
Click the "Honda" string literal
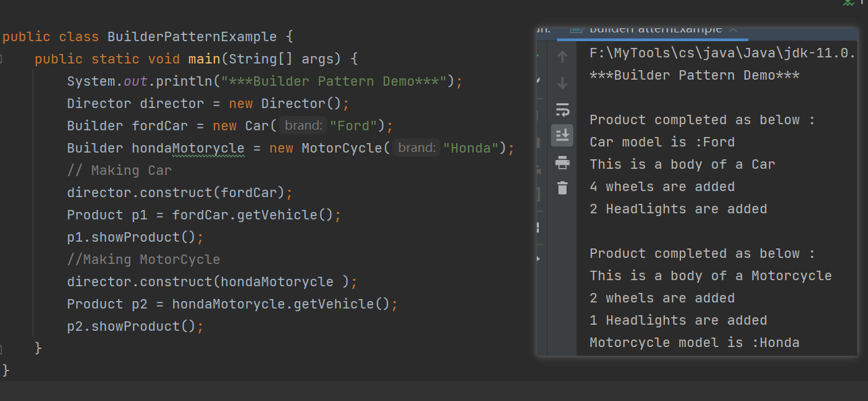pyautogui.click(x=470, y=148)
